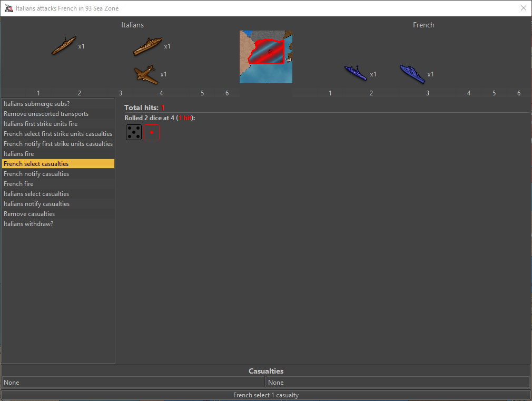
Task: Select the French battleship unit icon
Action: (412, 74)
